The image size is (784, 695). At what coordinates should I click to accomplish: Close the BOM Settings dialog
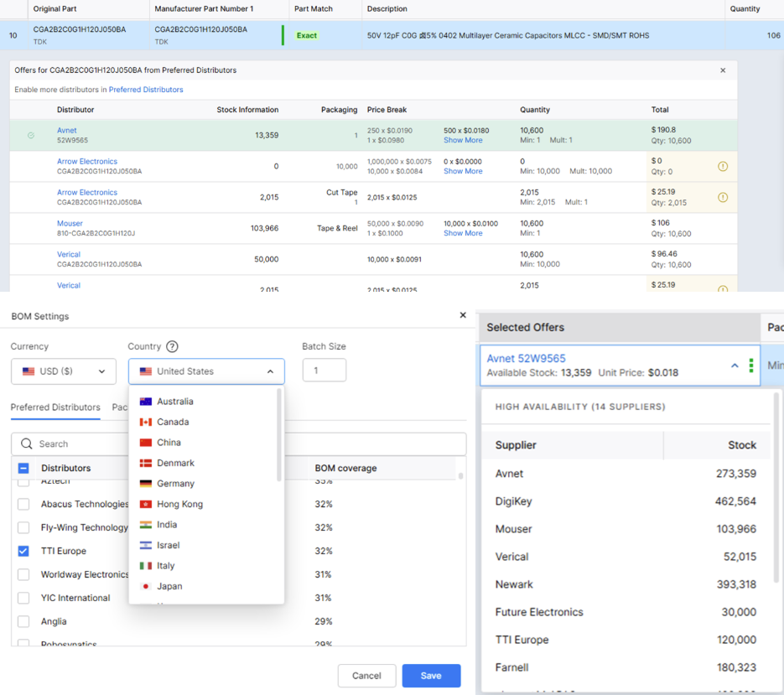pos(463,315)
